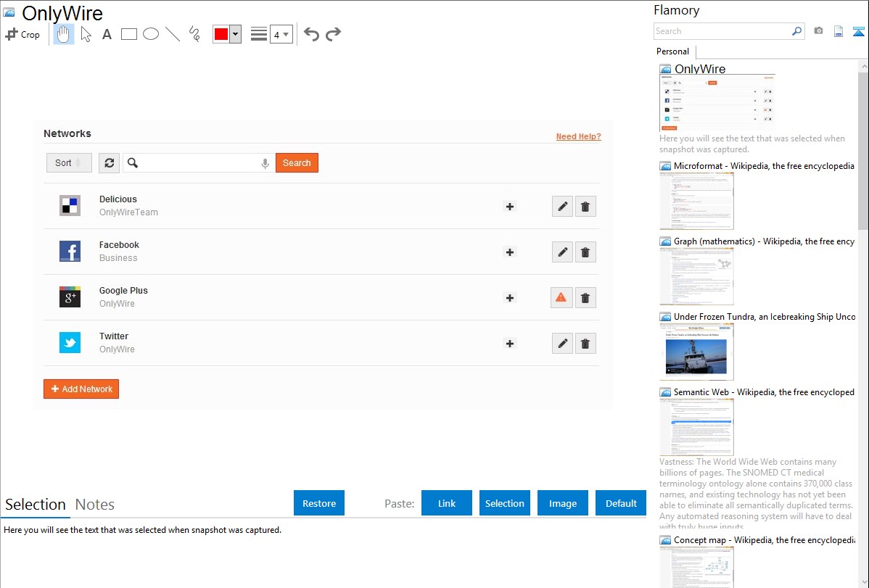Select the freehand scribble tool
The image size is (869, 588).
pyautogui.click(x=194, y=34)
